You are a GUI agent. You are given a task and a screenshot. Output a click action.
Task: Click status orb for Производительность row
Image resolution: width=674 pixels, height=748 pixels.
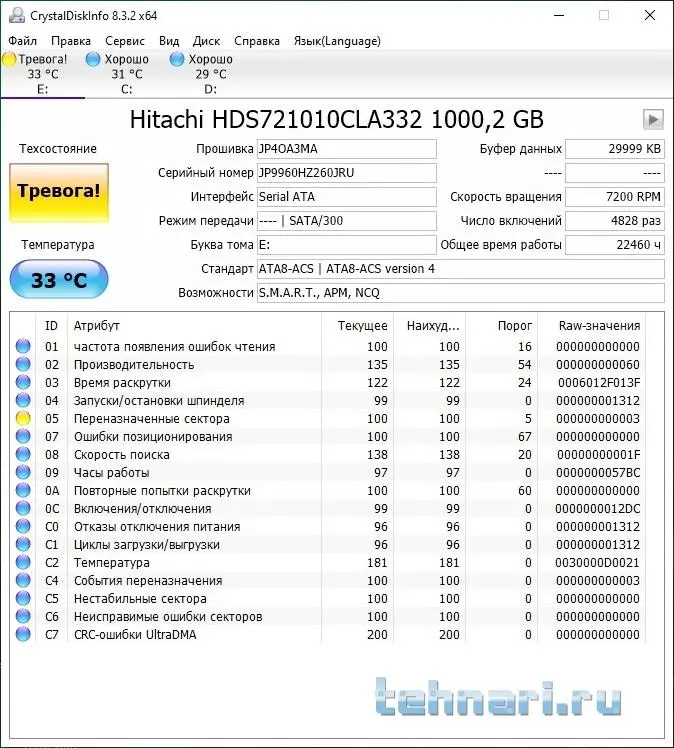click(23, 364)
